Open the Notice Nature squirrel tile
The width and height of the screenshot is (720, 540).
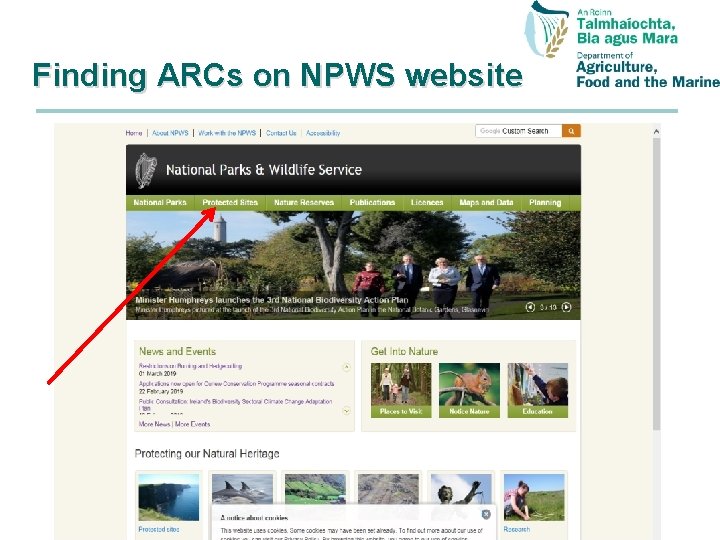point(469,390)
